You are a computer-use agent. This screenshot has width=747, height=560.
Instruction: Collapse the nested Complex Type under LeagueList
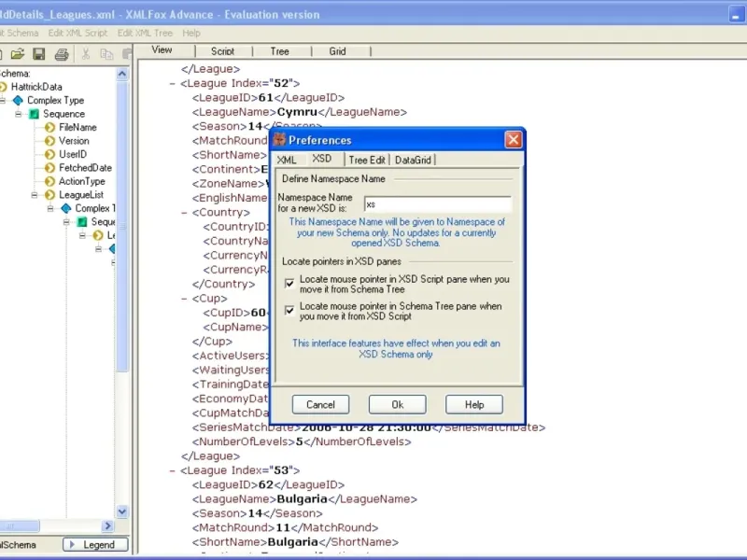click(50, 208)
